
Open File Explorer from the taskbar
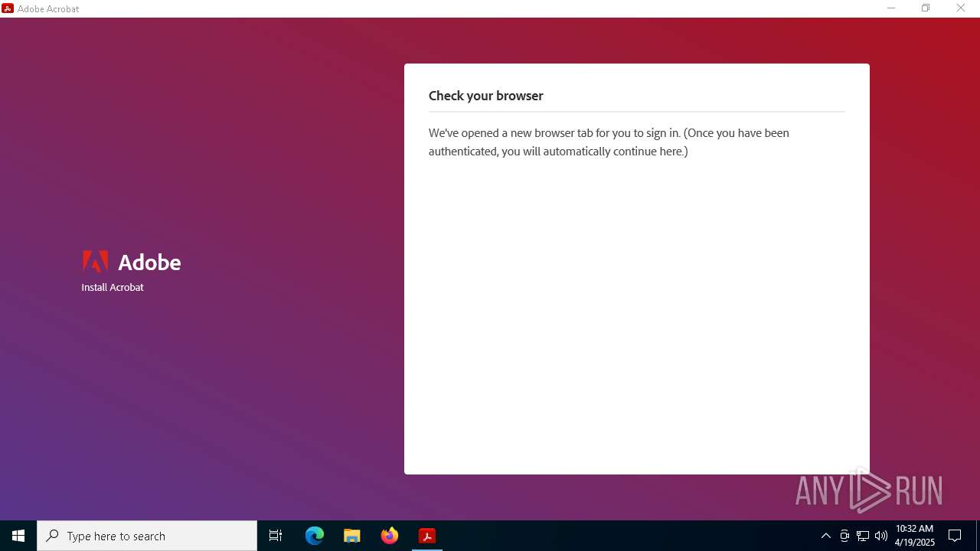352,536
